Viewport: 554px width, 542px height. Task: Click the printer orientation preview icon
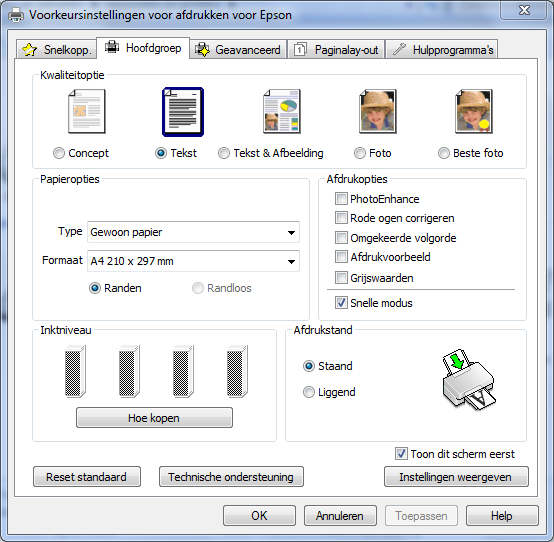(469, 380)
